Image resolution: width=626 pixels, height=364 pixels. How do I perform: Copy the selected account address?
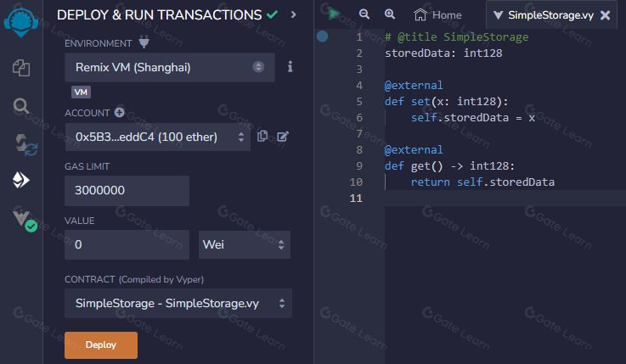(x=262, y=136)
